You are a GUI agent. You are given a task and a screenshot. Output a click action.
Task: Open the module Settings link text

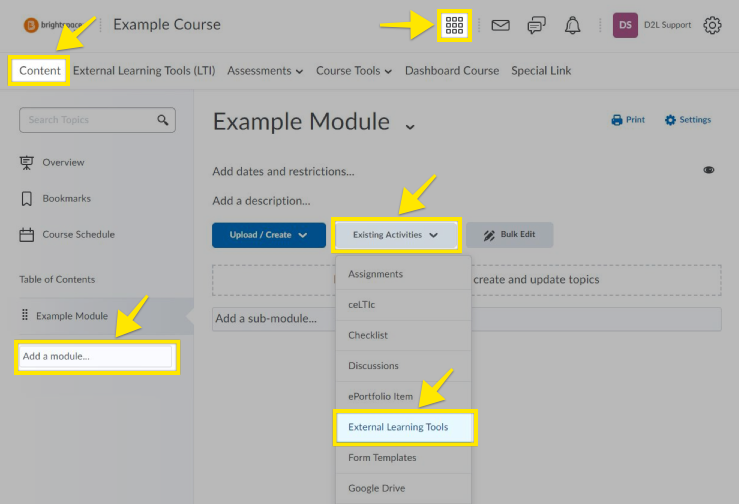click(x=695, y=120)
